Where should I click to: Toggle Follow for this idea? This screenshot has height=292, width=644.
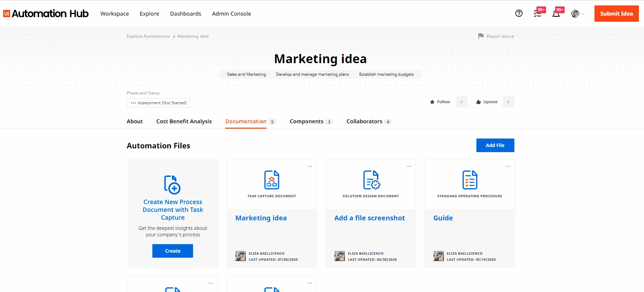[x=440, y=102]
